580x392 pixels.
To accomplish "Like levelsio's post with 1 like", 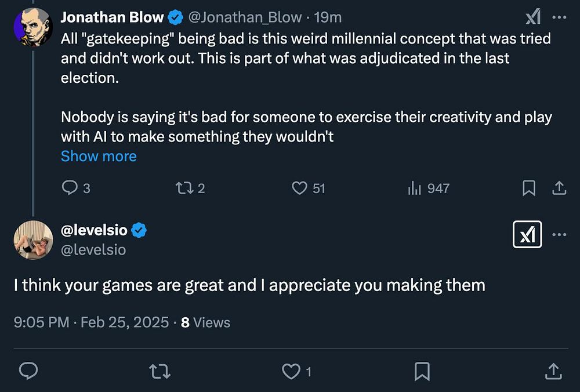I will tap(291, 371).
